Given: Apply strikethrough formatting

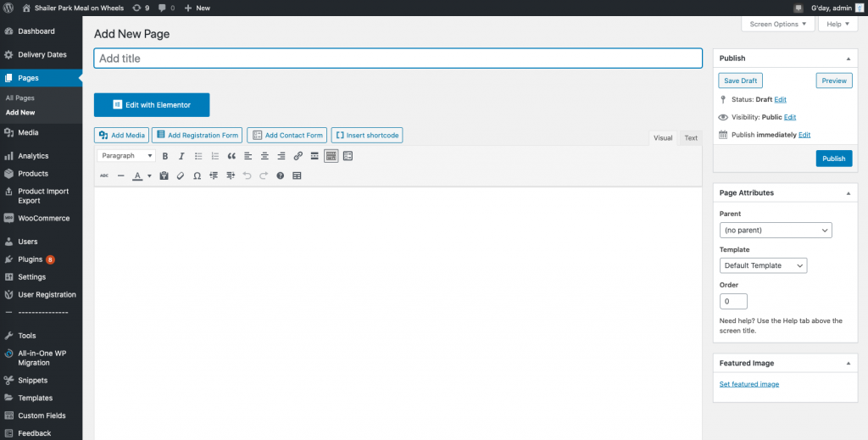Looking at the screenshot, I should (x=104, y=176).
